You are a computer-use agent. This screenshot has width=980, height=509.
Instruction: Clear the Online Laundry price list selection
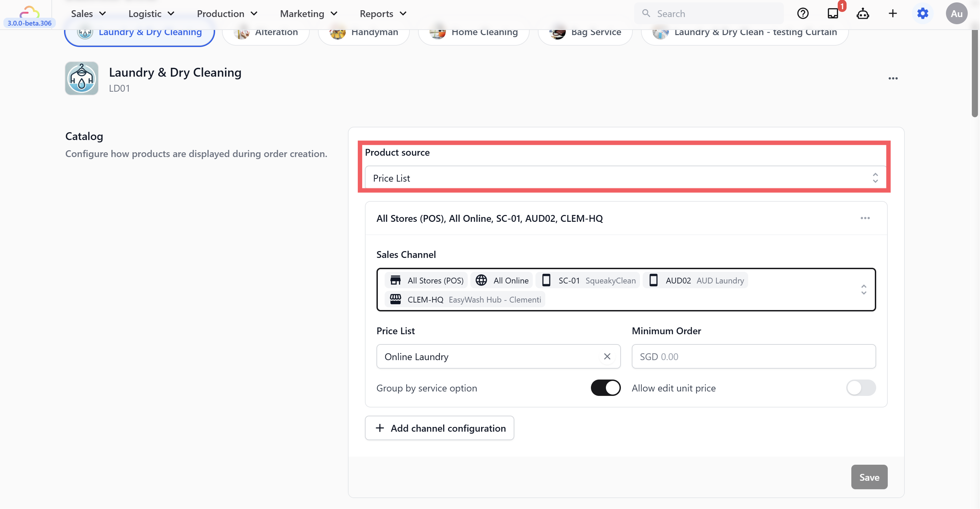(607, 356)
